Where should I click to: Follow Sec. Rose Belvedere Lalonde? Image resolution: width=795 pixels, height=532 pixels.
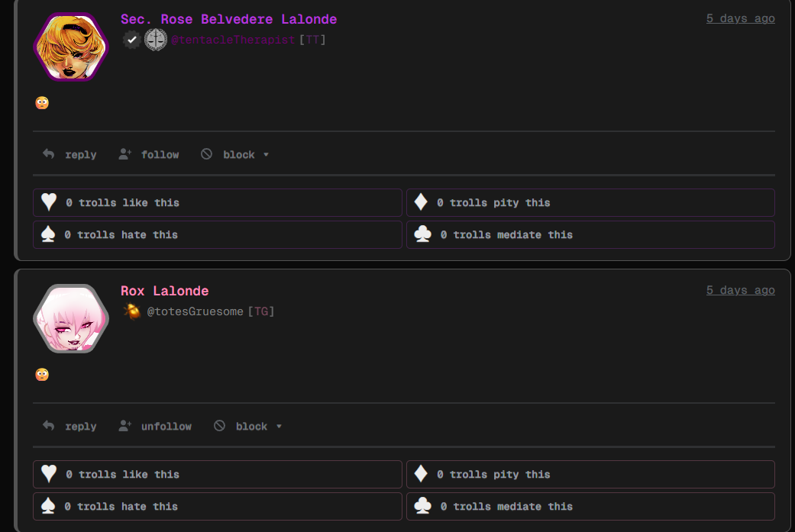point(149,154)
